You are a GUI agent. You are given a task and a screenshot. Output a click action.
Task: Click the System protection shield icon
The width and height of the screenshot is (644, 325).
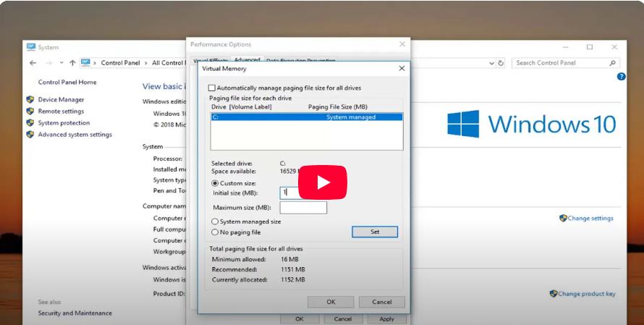tap(30, 122)
